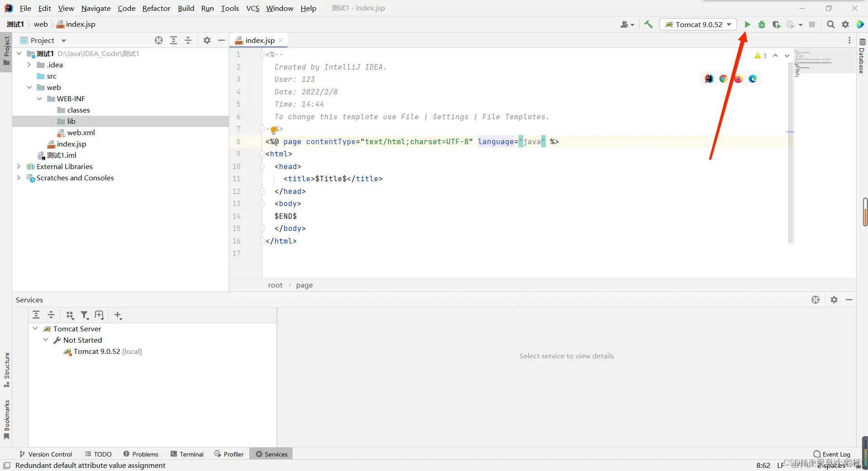Toggle the Database side tool window
This screenshot has width=868, height=471.
pyautogui.click(x=862, y=56)
